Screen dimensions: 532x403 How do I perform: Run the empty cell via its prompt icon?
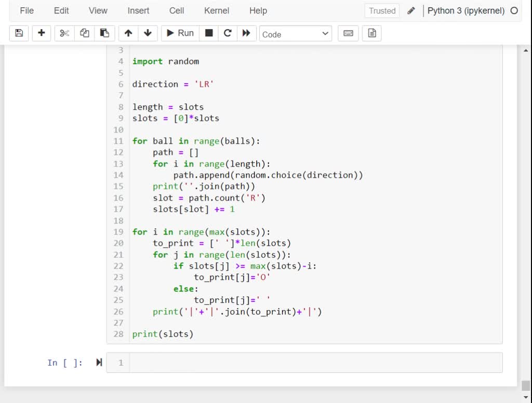pyautogui.click(x=99, y=362)
